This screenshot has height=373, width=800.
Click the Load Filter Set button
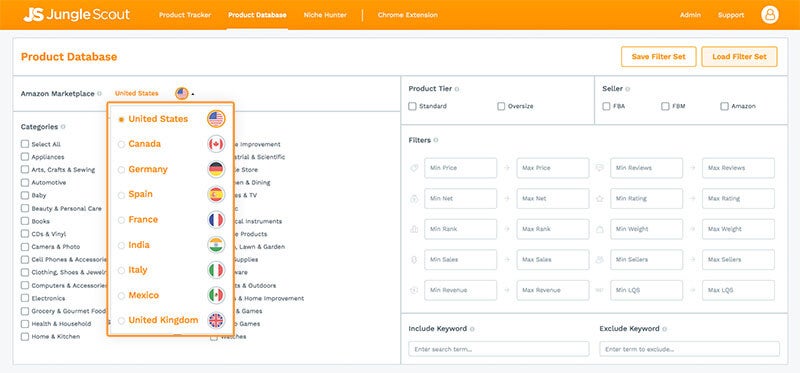[739, 57]
